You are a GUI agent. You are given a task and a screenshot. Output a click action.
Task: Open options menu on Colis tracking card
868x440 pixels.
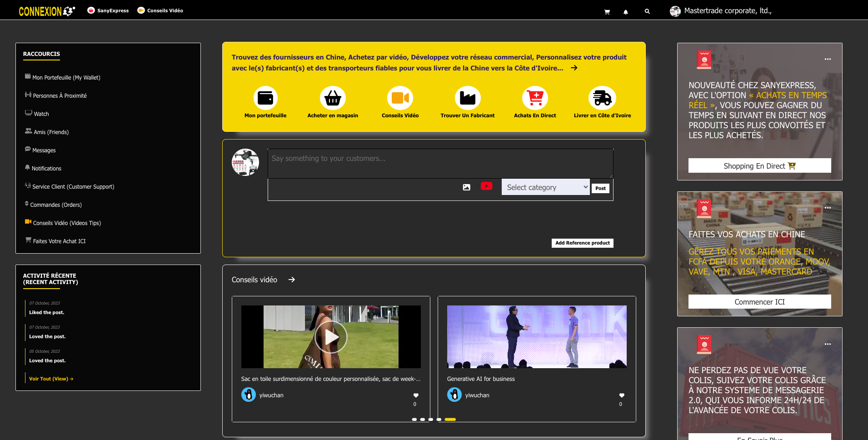pyautogui.click(x=828, y=344)
